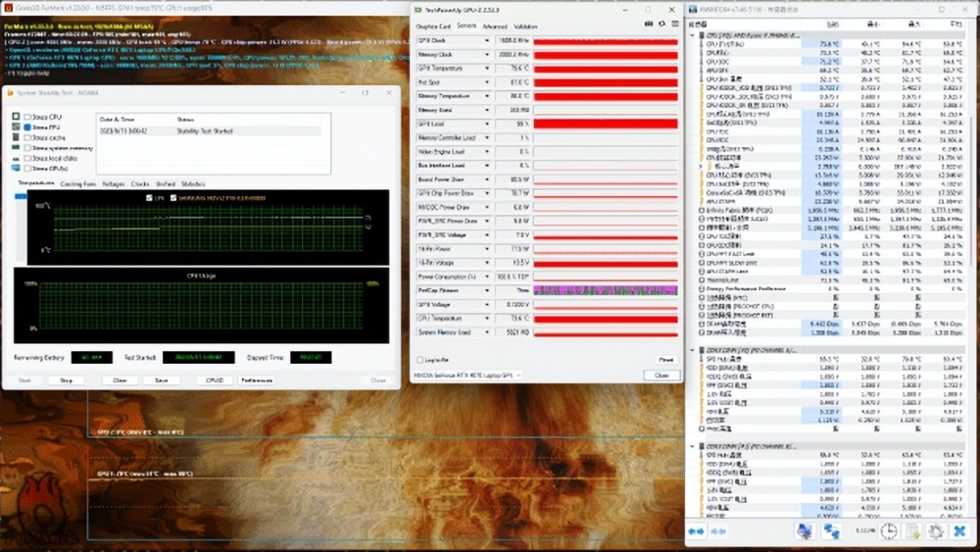Viewport: 980px width, 552px height.
Task: Open Cooling Fans tab in AIDA64
Action: pos(78,184)
